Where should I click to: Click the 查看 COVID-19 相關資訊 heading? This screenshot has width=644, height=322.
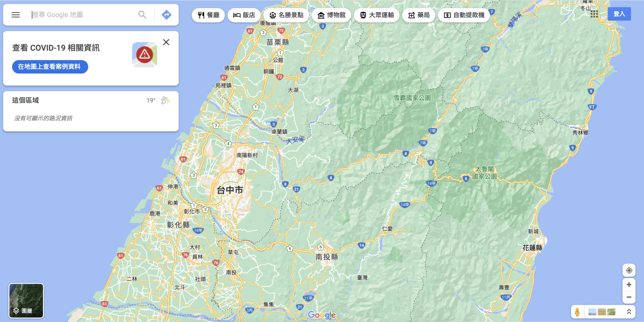point(56,48)
